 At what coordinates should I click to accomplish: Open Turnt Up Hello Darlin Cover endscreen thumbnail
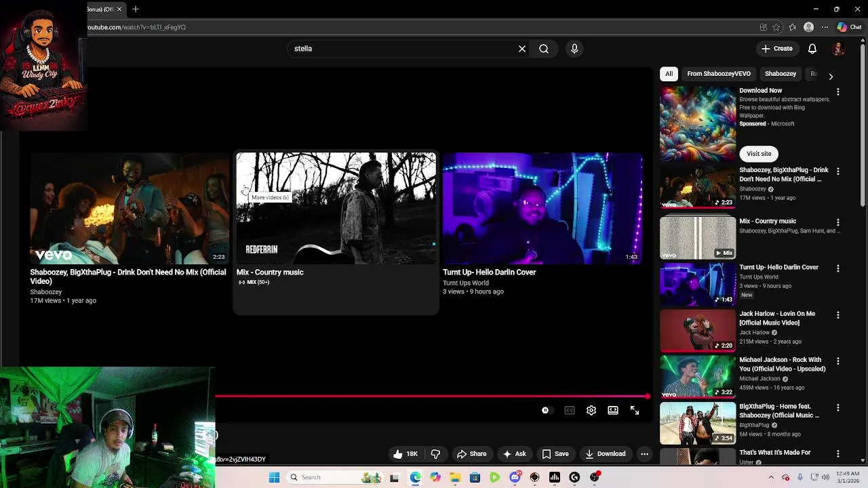pyautogui.click(x=542, y=208)
